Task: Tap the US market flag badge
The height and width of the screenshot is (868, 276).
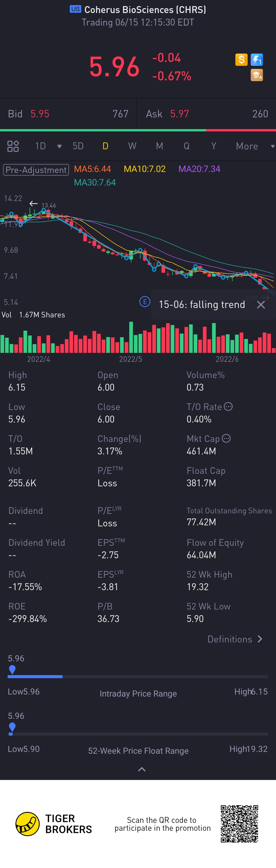Action: click(75, 9)
